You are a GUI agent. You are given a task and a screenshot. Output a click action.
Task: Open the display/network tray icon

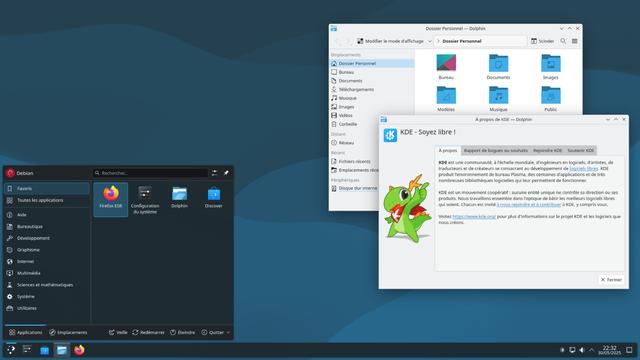tap(572, 350)
